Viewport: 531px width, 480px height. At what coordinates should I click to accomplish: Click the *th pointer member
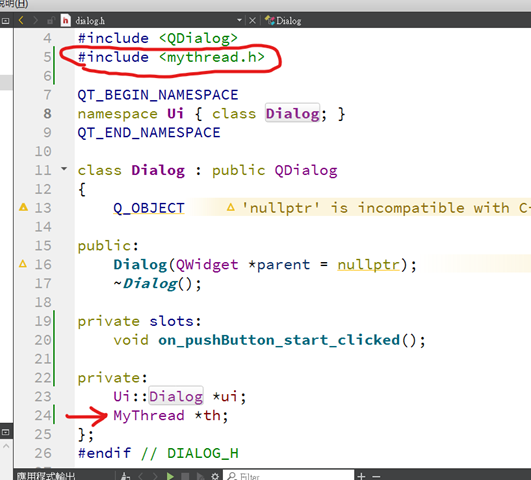(x=208, y=415)
